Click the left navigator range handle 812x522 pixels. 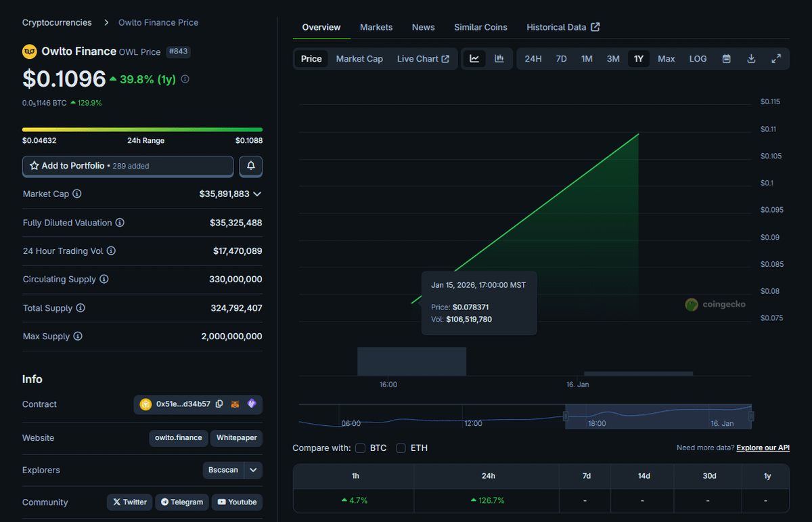[x=566, y=416]
